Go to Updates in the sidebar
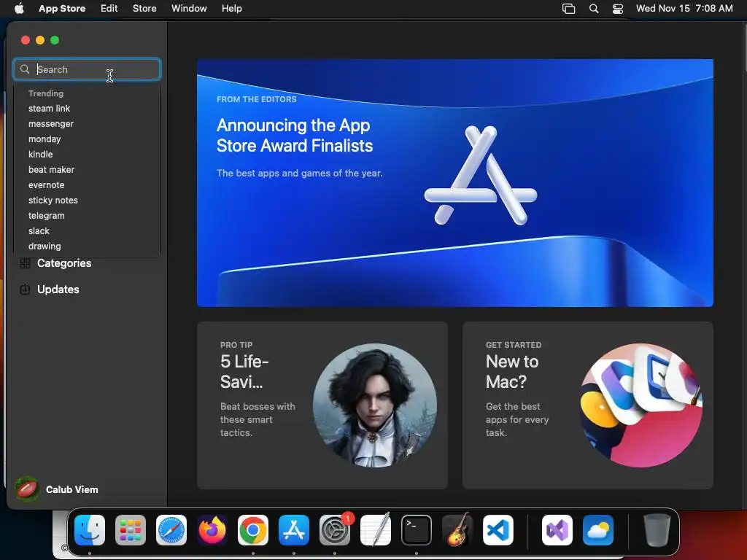This screenshot has height=560, width=747. (58, 289)
